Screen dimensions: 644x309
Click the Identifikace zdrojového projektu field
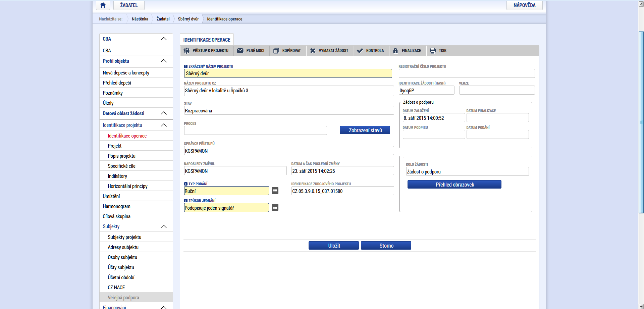pyautogui.click(x=343, y=191)
